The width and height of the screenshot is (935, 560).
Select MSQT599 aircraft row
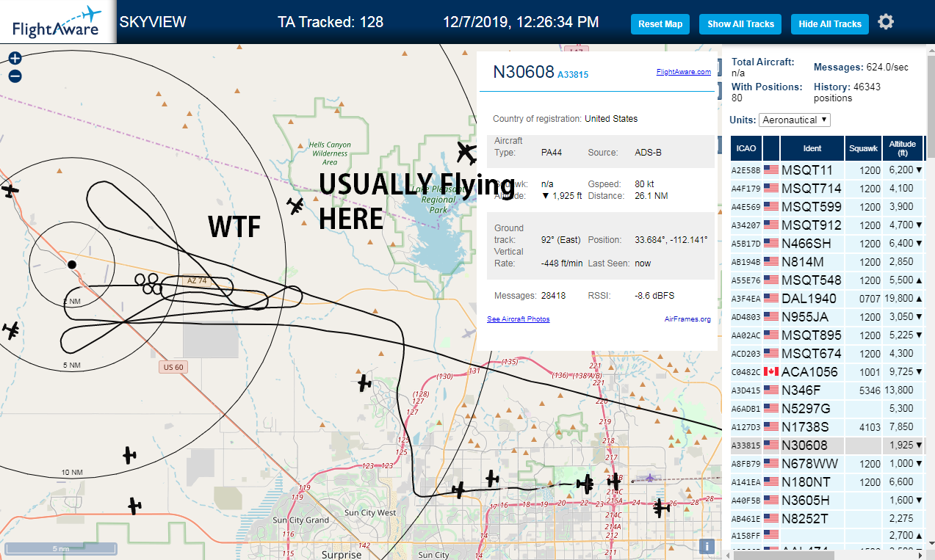[x=828, y=206]
